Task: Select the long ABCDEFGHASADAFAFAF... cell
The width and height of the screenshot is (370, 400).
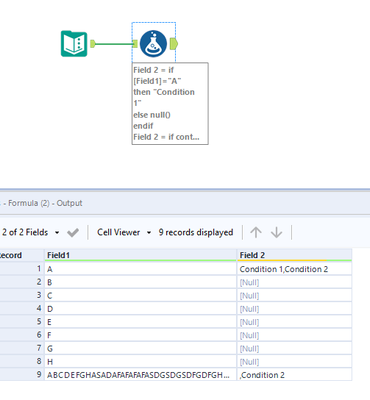Action: [141, 375]
